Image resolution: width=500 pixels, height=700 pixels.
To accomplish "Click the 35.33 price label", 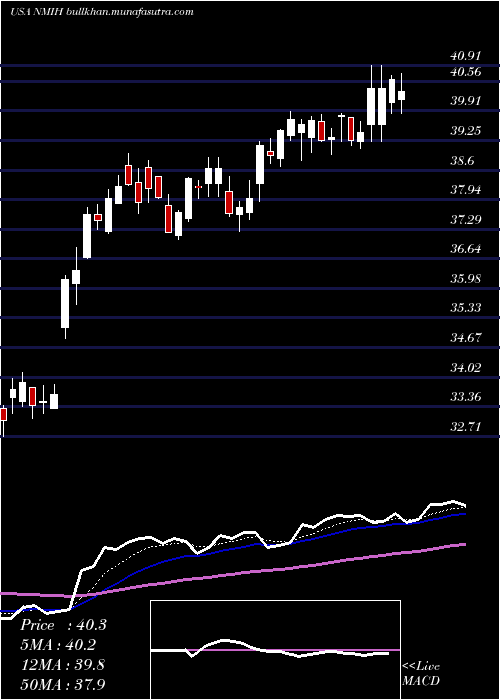I will tap(466, 308).
